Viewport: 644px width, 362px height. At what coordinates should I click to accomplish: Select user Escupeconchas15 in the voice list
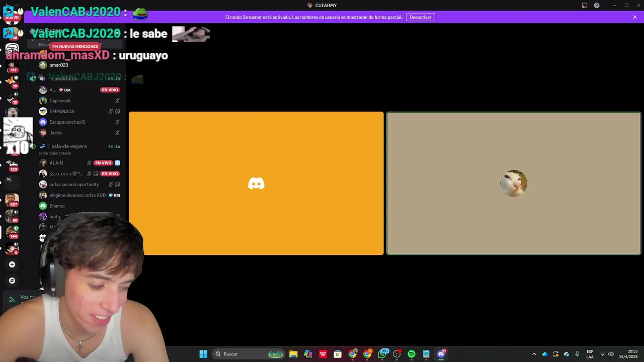coord(80,122)
